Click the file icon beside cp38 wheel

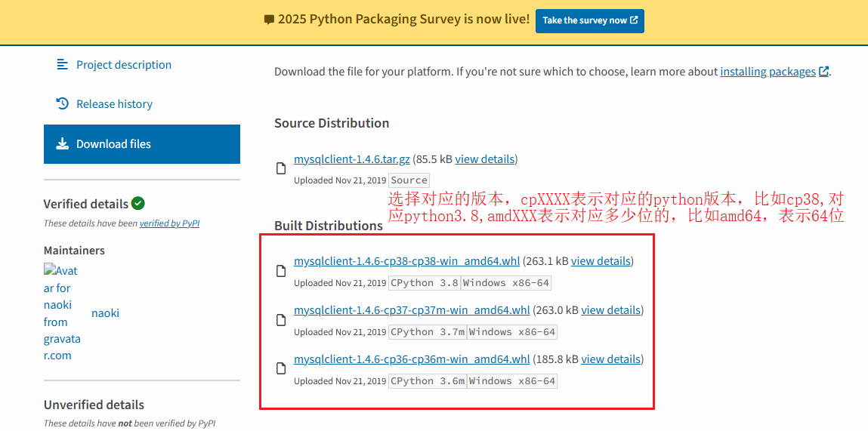tap(281, 271)
